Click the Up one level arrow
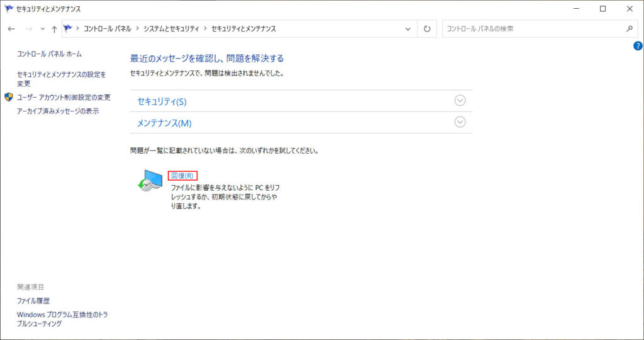The width and height of the screenshot is (644, 340). point(54,29)
